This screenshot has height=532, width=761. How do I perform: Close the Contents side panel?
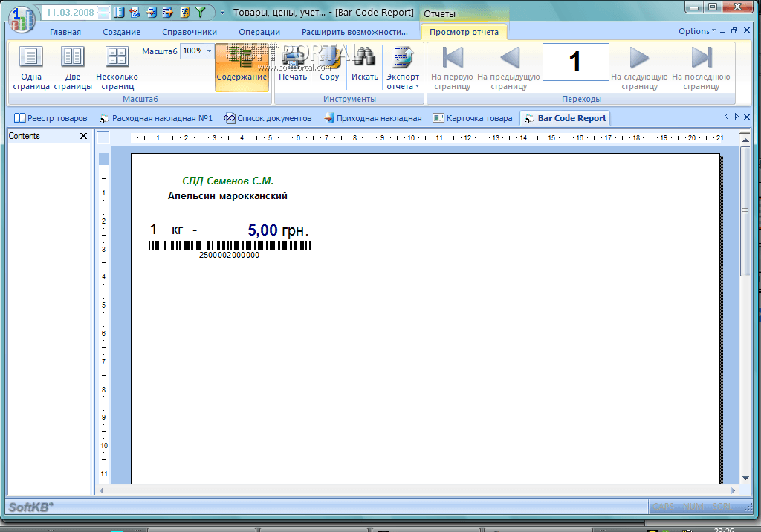coord(83,136)
